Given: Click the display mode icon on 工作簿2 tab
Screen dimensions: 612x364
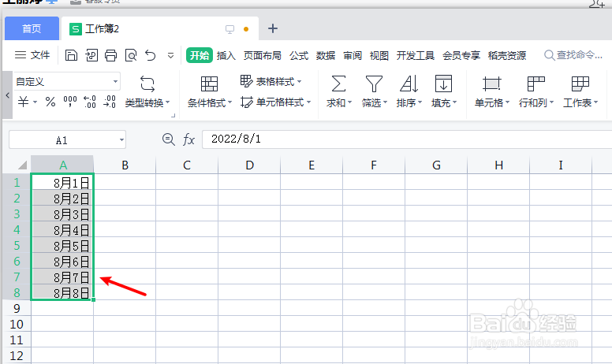Looking at the screenshot, I should [x=229, y=29].
